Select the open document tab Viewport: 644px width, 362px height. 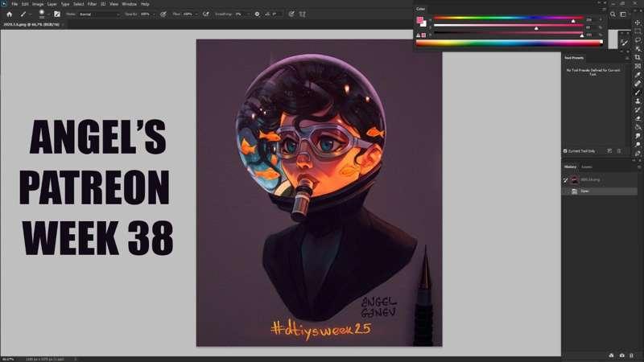pyautogui.click(x=31, y=25)
